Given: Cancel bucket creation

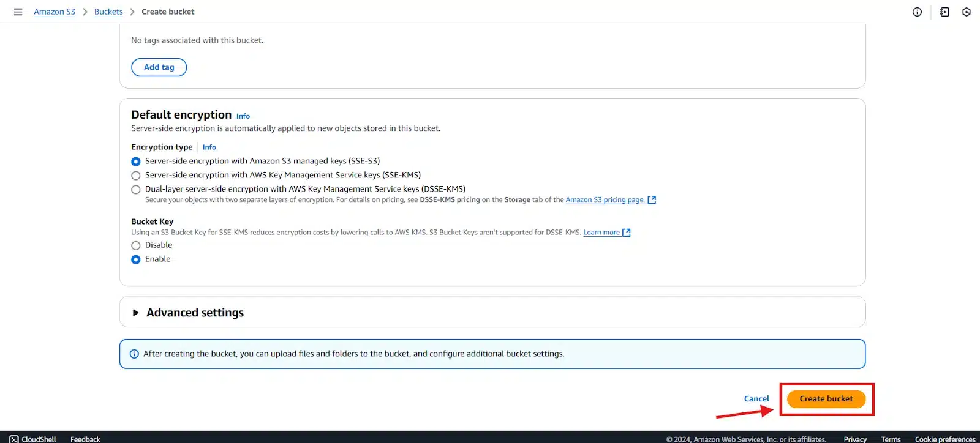Looking at the screenshot, I should [x=756, y=399].
